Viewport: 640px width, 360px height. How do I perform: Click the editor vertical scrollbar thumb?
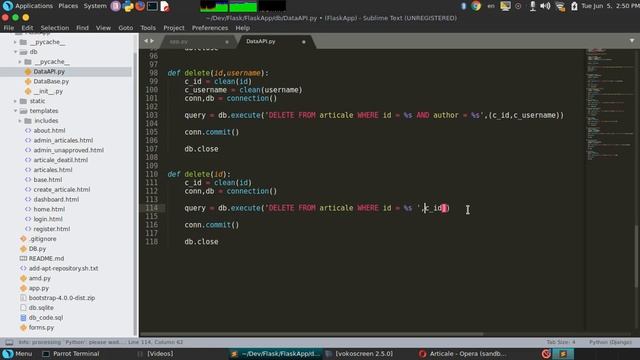(637, 255)
